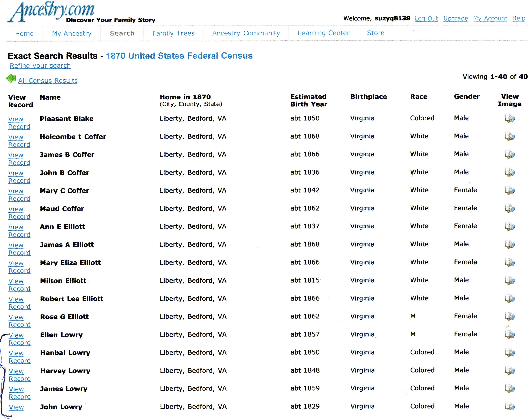The height and width of the screenshot is (420, 529).
Task: Open census image for Mary C Coffer
Action: (510, 190)
